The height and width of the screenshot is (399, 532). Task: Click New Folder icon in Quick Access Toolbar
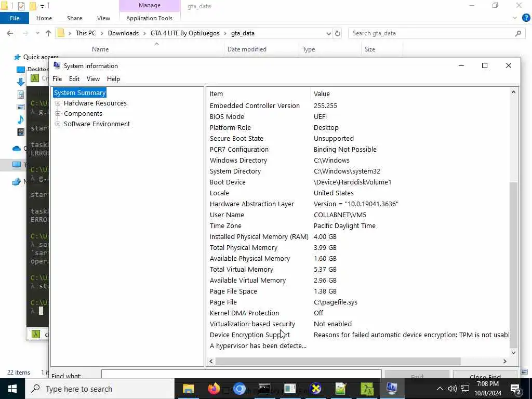[33, 6]
